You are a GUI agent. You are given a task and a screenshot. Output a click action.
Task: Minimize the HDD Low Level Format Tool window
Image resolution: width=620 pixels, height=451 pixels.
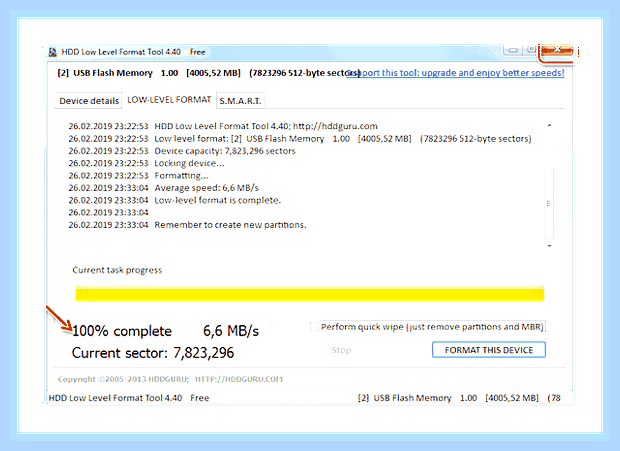click(x=513, y=50)
